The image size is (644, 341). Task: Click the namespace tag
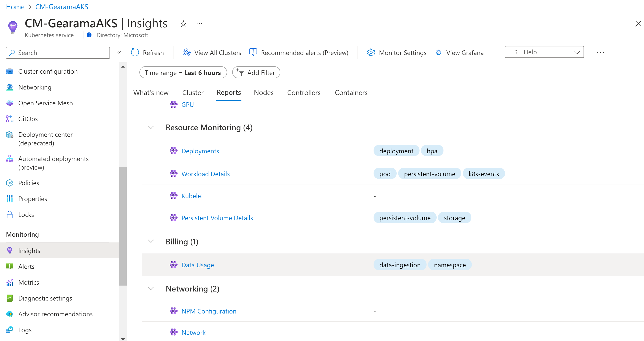pos(449,265)
